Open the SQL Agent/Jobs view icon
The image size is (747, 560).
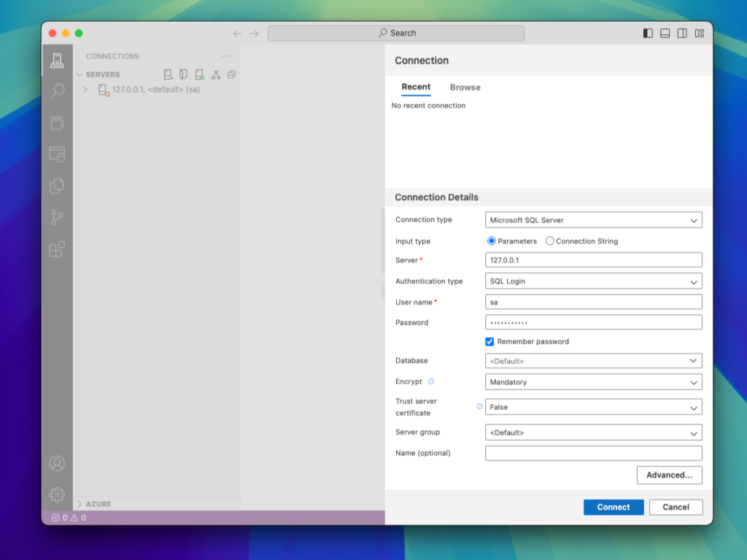[57, 155]
